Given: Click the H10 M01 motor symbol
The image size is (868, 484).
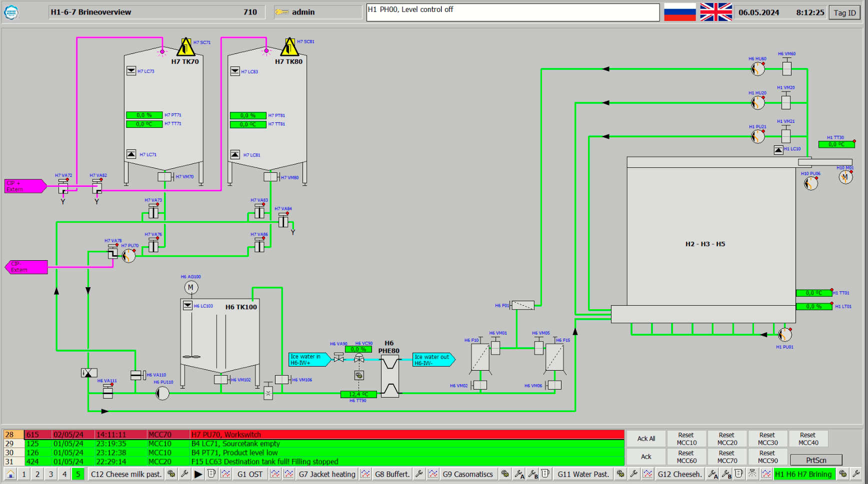Looking at the screenshot, I should pyautogui.click(x=845, y=177).
